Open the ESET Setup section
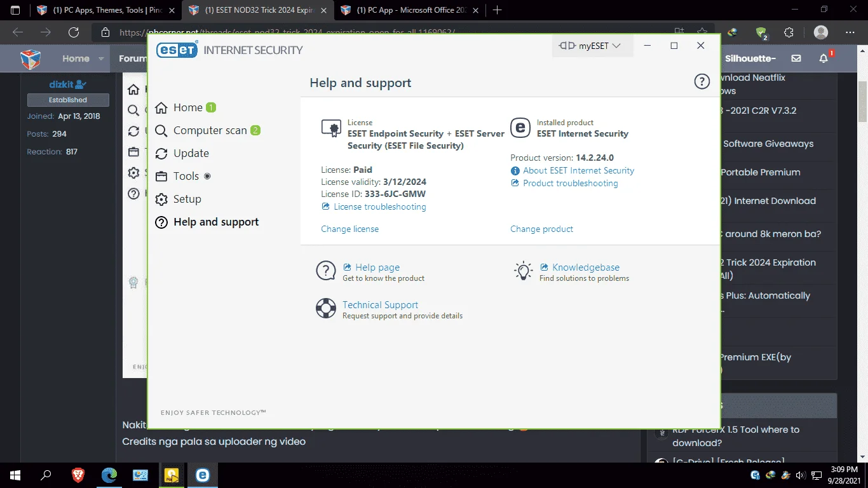868x488 pixels. [187, 199]
